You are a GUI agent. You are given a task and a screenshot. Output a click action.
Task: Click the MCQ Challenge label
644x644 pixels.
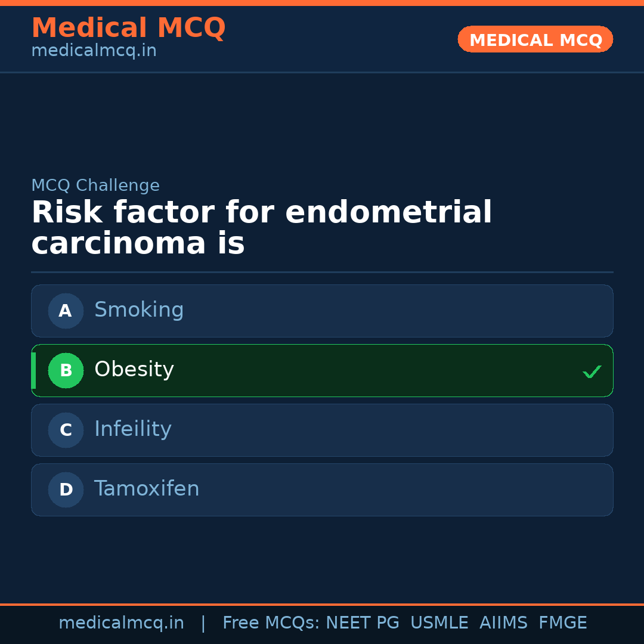pyautogui.click(x=95, y=185)
